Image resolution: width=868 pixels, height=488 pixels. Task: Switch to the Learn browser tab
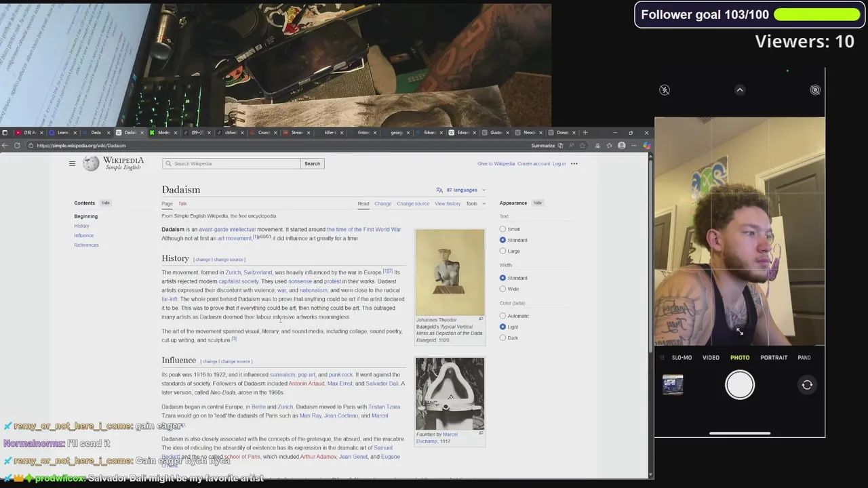coord(62,132)
